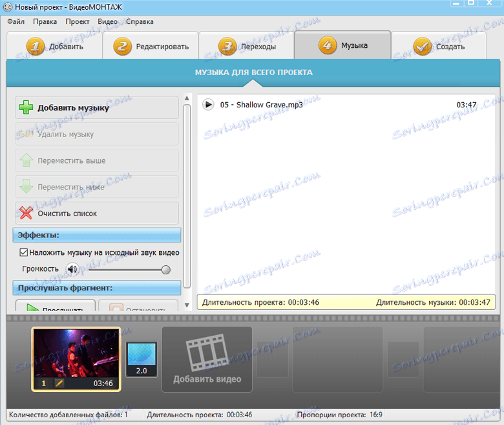Play the Shallow Grave.mp3 track
Image resolution: width=504 pixels, height=425 pixels.
208,105
